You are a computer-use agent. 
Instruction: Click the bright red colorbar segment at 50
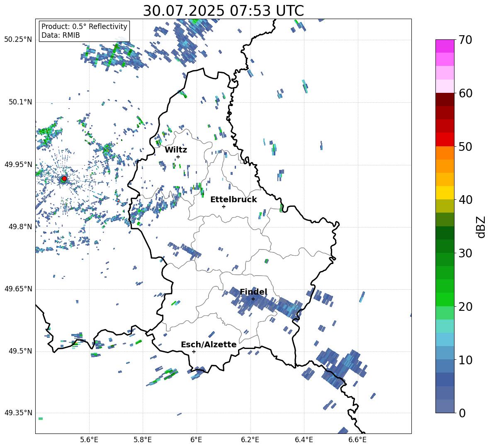(x=445, y=140)
